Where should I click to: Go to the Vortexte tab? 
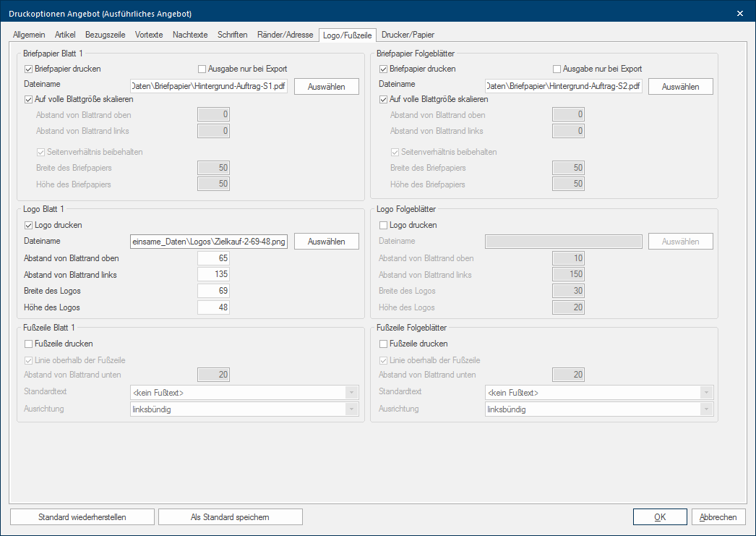[x=149, y=34]
